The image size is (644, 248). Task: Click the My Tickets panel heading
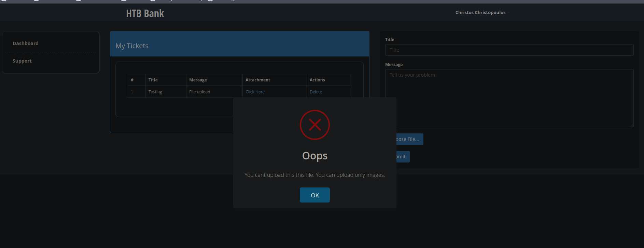coord(132,46)
